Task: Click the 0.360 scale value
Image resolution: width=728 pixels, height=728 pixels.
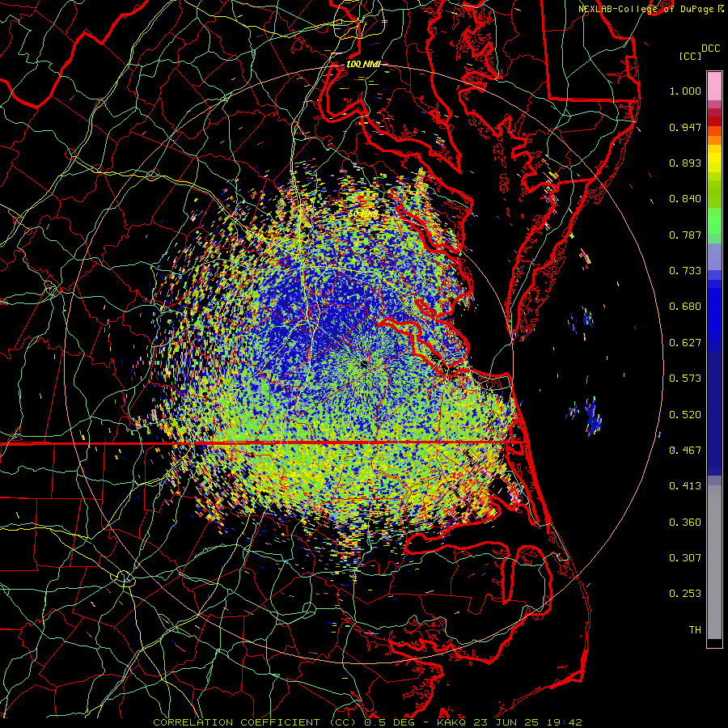Action: click(x=685, y=523)
